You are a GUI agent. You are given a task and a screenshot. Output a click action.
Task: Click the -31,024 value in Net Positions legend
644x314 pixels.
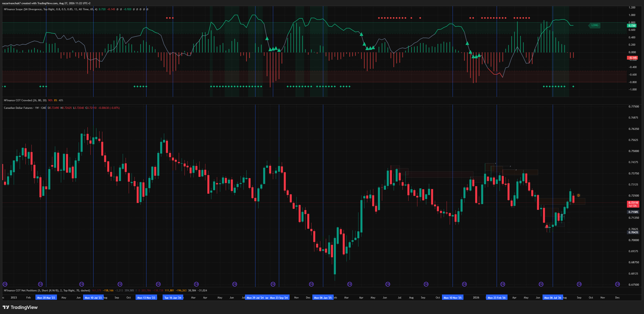(x=202, y=290)
